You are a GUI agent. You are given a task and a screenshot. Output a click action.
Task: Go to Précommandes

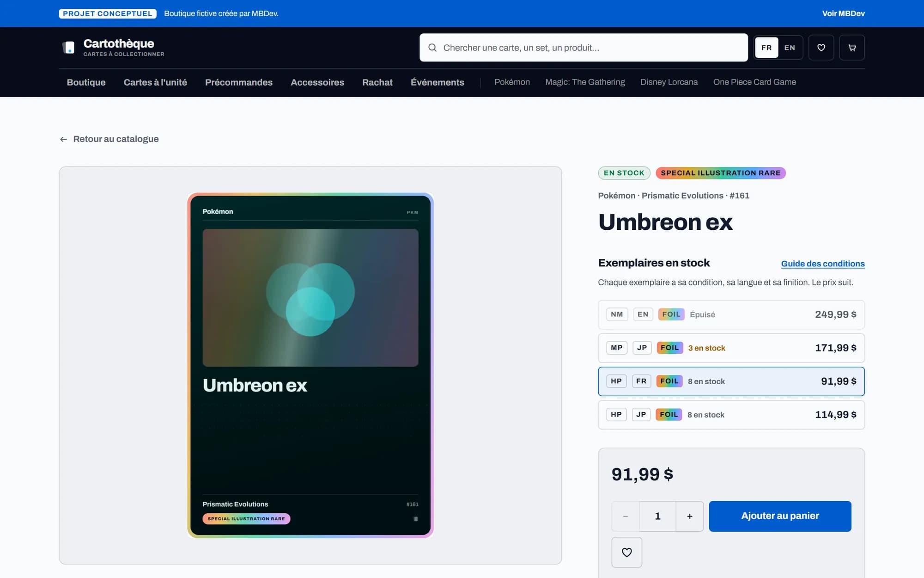(x=239, y=82)
